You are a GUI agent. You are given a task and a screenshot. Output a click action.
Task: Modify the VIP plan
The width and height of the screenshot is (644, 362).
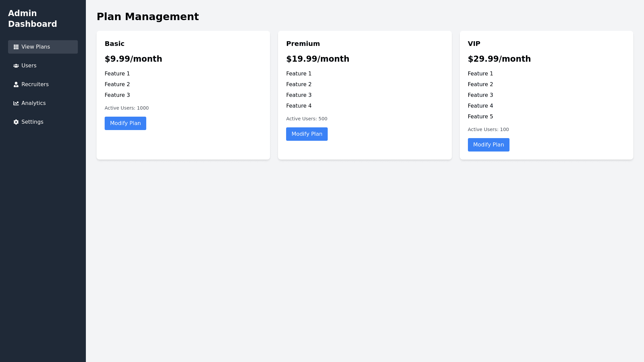pos(488,145)
